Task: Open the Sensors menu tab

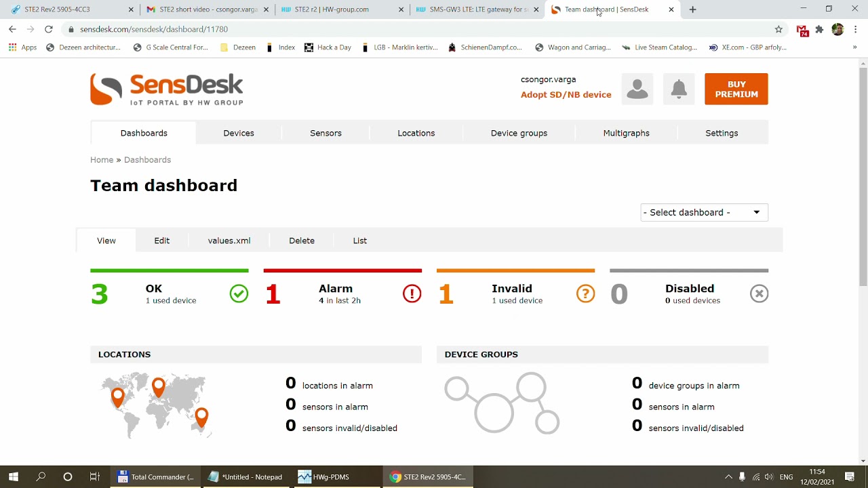Action: tap(325, 133)
